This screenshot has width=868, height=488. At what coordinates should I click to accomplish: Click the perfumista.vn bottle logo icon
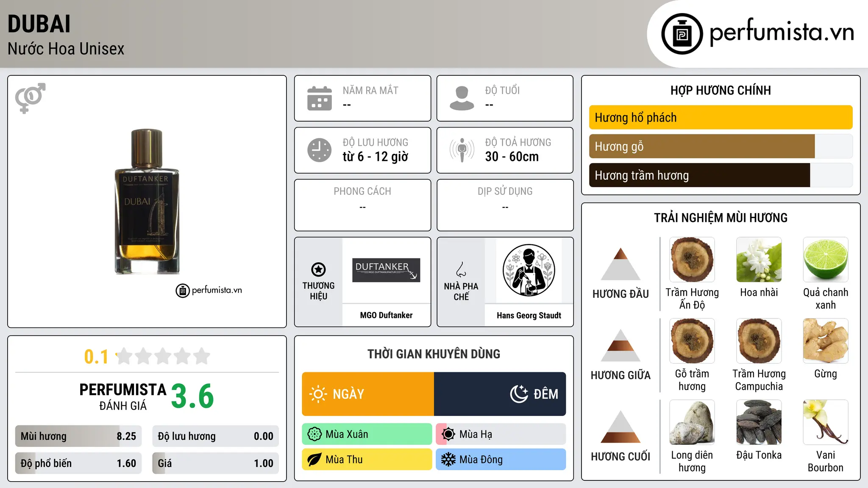(x=682, y=34)
